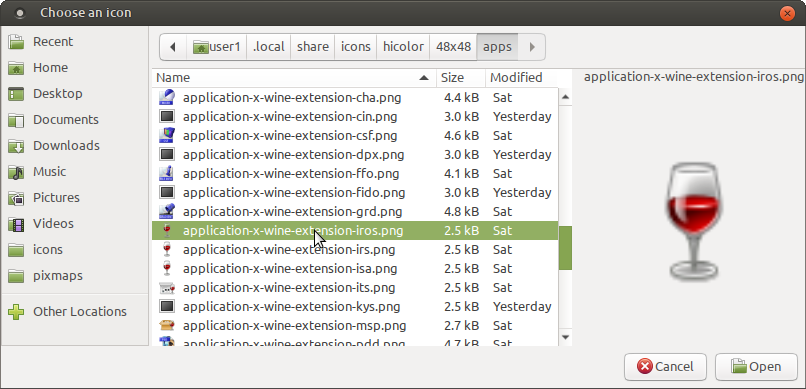Click the icon of extension-kys.png
Viewport: 806px width, 389px height.
167,306
